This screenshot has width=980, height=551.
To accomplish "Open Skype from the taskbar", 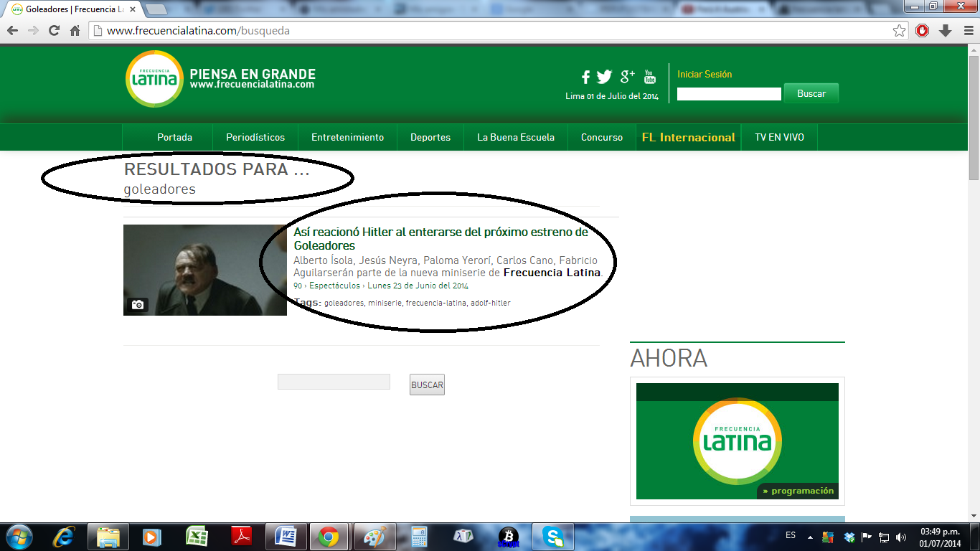I will (553, 537).
